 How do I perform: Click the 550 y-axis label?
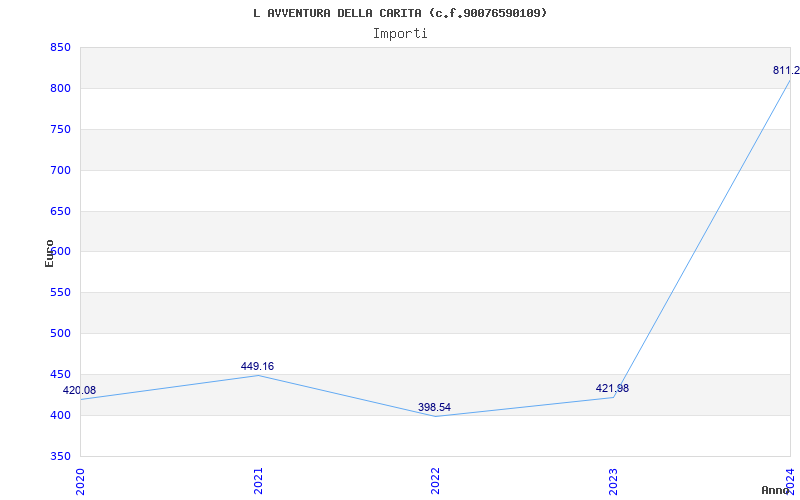pos(60,292)
